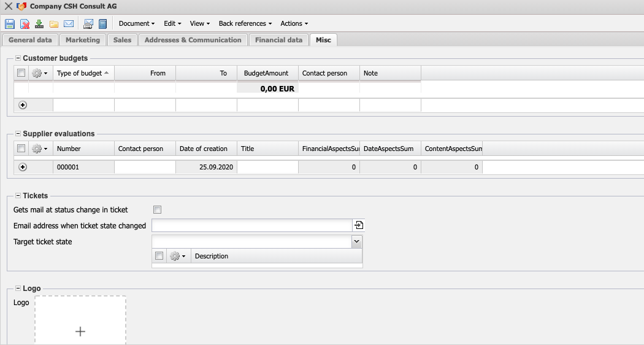The image size is (644, 345).
Task: Click the email address picker icon
Action: (x=359, y=225)
